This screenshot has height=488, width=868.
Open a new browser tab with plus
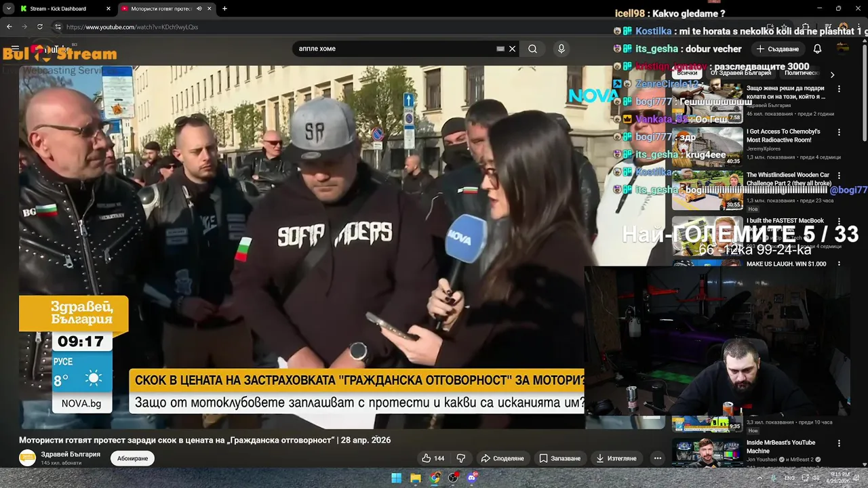click(x=224, y=9)
